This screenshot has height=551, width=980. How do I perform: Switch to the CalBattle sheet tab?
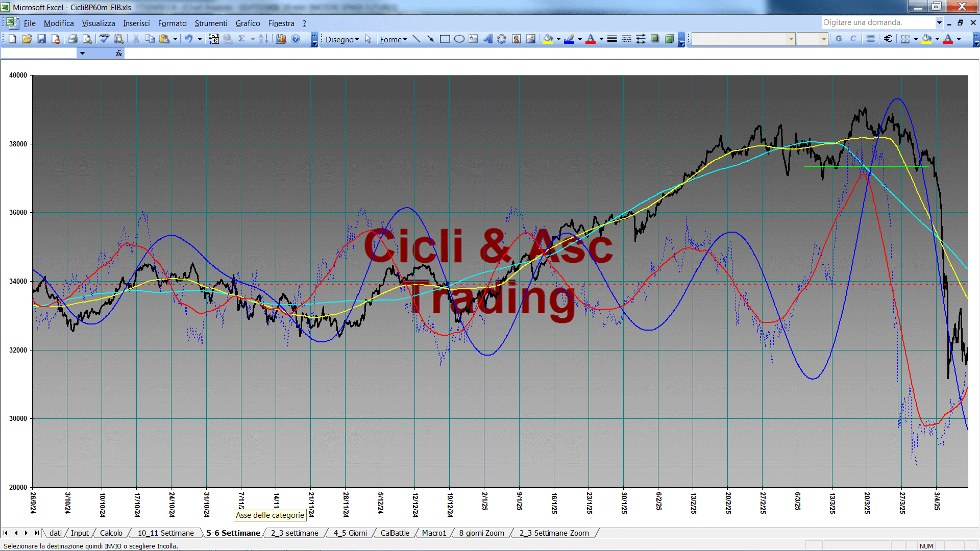click(x=395, y=533)
